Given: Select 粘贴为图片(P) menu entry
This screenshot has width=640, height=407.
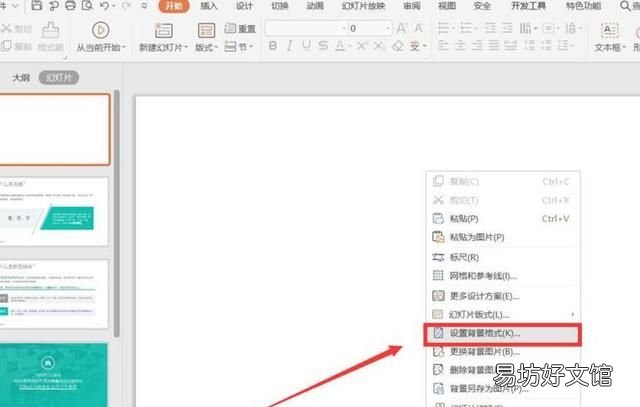Looking at the screenshot, I should tap(502, 237).
